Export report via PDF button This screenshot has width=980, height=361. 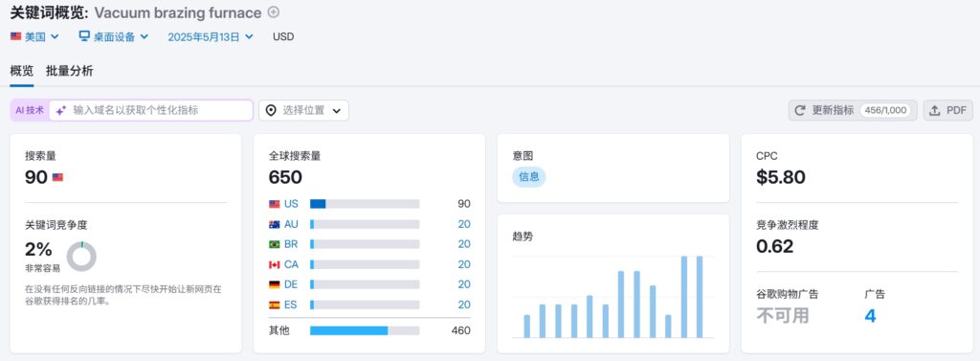point(948,111)
